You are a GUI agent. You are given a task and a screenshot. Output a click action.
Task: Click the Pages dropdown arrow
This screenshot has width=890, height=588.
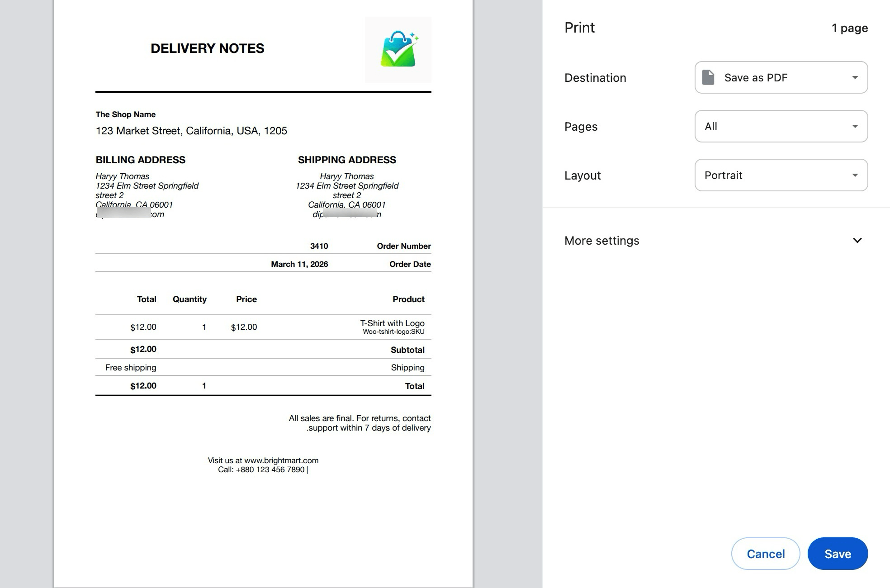[855, 126]
